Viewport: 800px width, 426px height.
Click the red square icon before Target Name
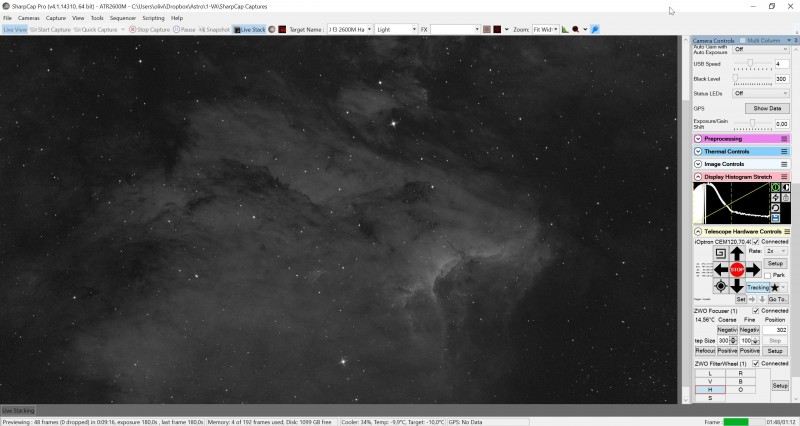tap(282, 30)
